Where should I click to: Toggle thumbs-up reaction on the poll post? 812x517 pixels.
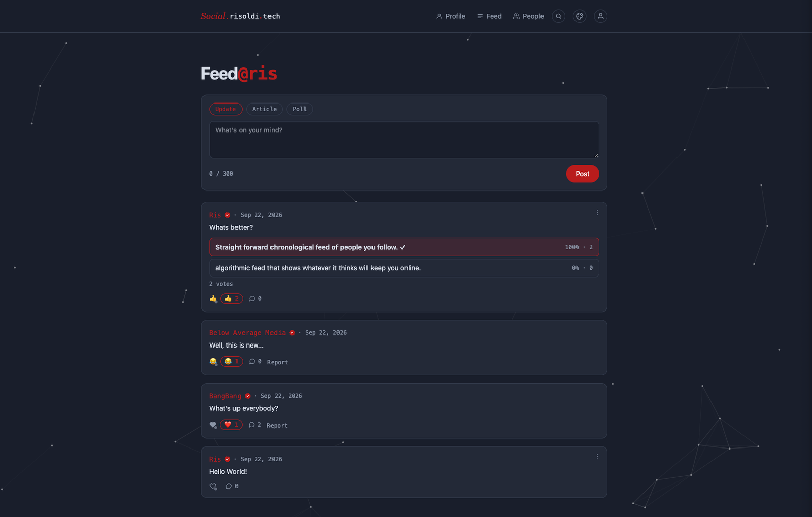click(x=231, y=299)
